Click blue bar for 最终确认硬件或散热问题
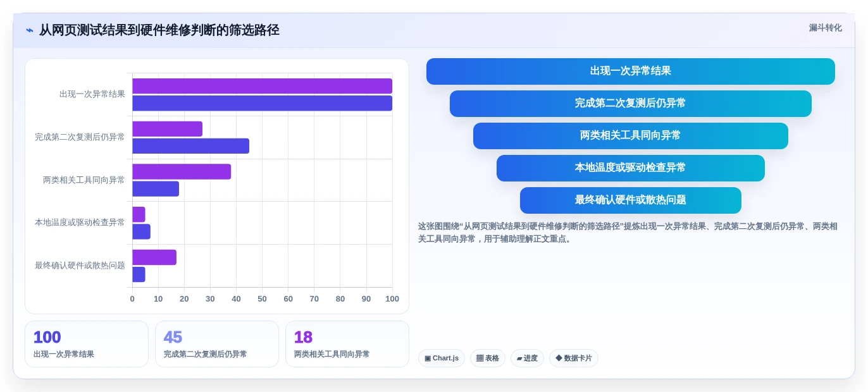The image size is (868, 392). tap(139, 274)
